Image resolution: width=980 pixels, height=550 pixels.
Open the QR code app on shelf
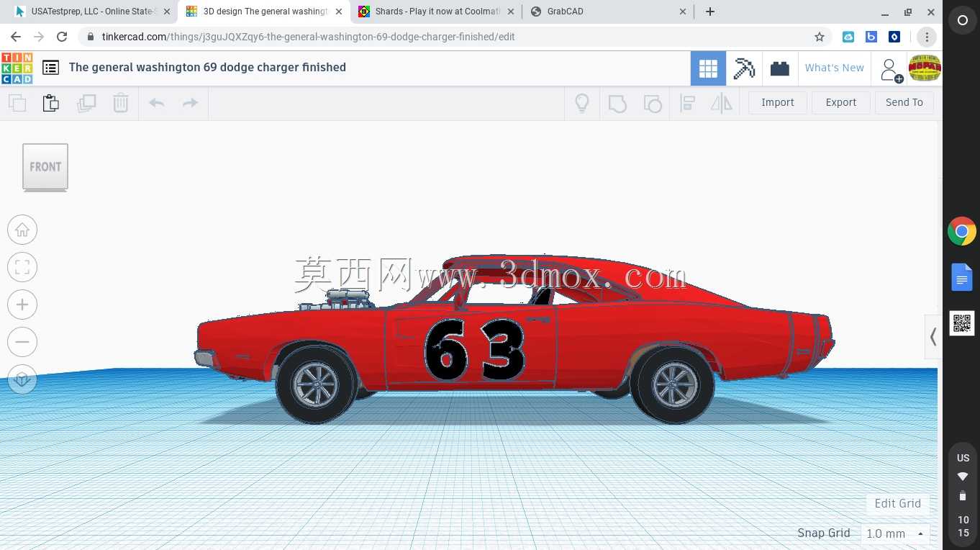click(x=962, y=323)
